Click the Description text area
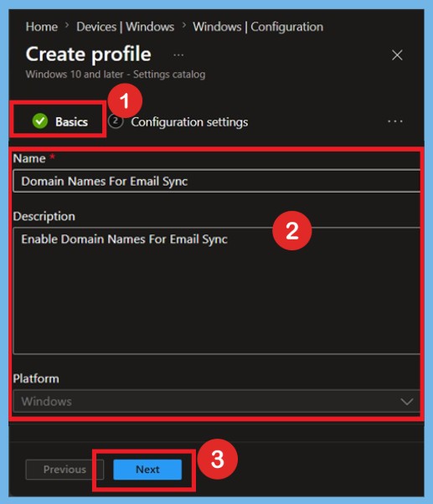This screenshot has height=504, width=433. [217, 291]
